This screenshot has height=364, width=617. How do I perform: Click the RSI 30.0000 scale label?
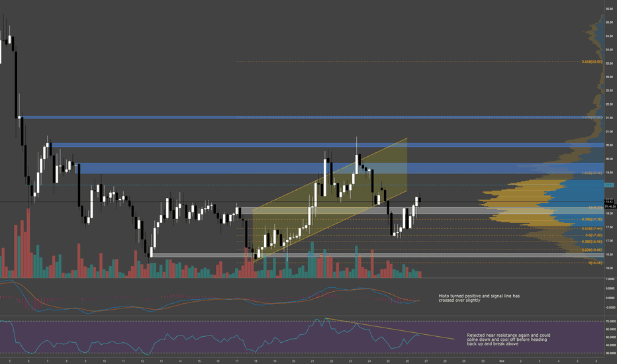[610, 353]
